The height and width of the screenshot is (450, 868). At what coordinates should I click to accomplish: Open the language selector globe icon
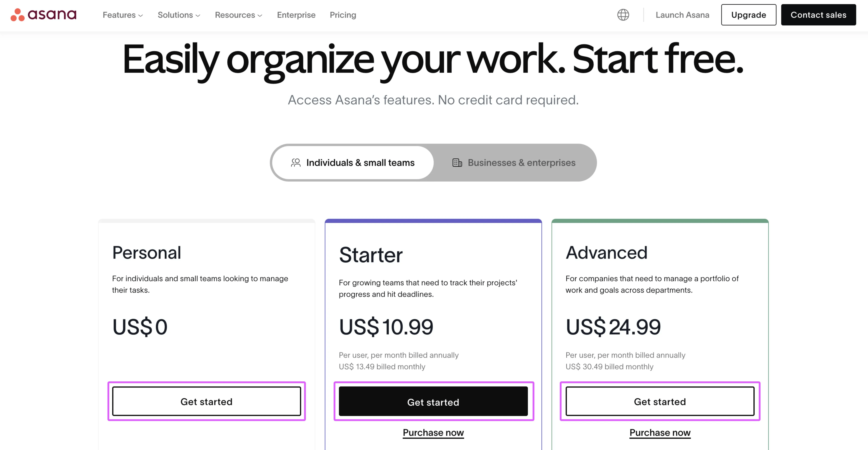(x=623, y=15)
